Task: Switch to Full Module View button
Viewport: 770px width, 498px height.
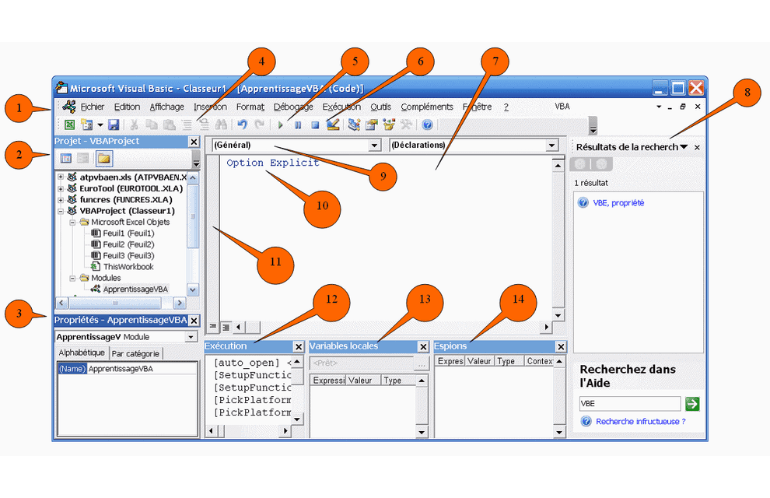Action: 225,327
